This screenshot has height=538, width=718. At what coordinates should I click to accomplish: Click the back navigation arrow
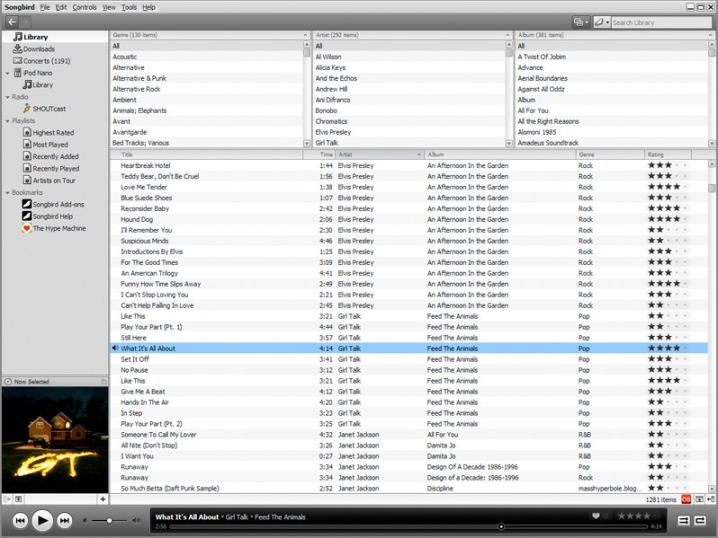[x=12, y=21]
